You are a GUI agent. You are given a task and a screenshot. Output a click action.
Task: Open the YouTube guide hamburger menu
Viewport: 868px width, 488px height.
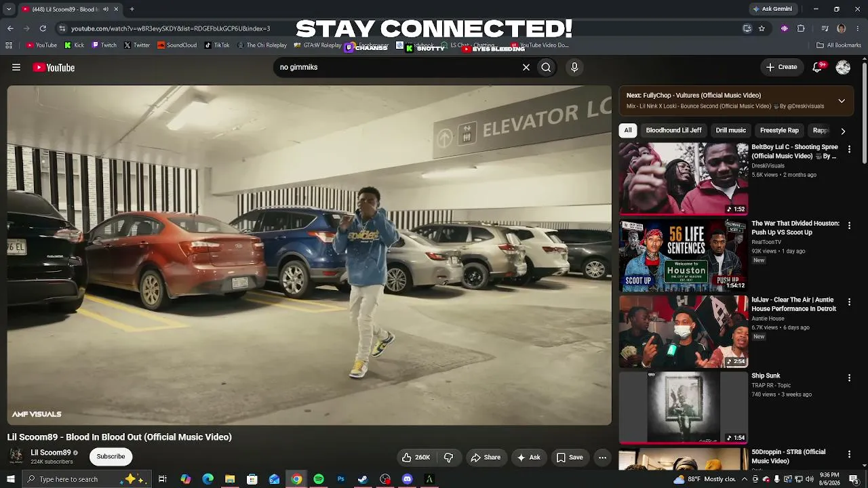pos(16,67)
